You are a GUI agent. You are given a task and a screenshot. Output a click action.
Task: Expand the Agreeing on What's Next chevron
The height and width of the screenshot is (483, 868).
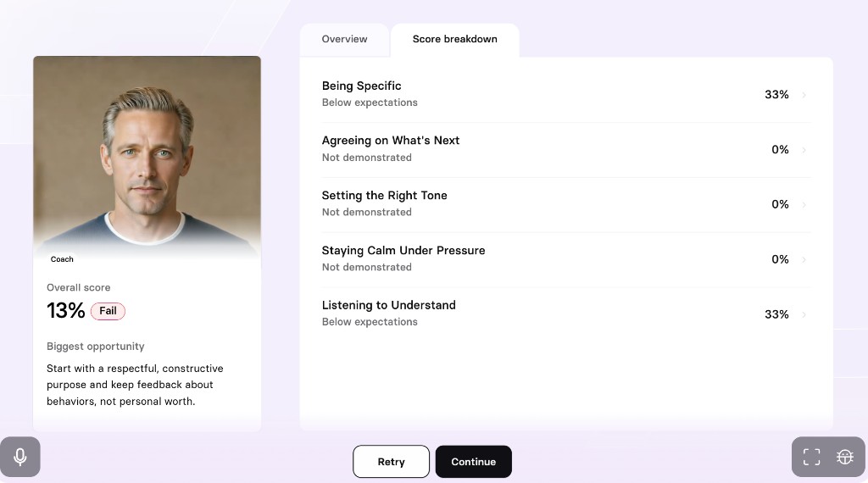(804, 149)
